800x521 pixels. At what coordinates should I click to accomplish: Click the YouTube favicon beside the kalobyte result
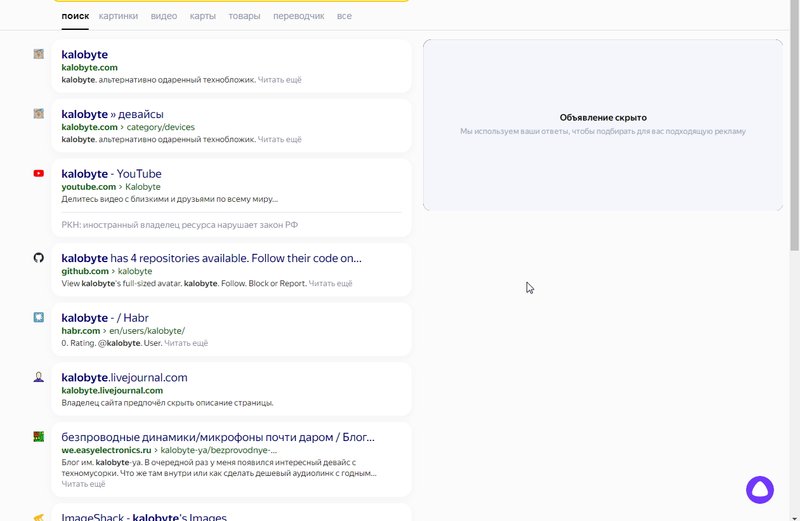coord(39,173)
